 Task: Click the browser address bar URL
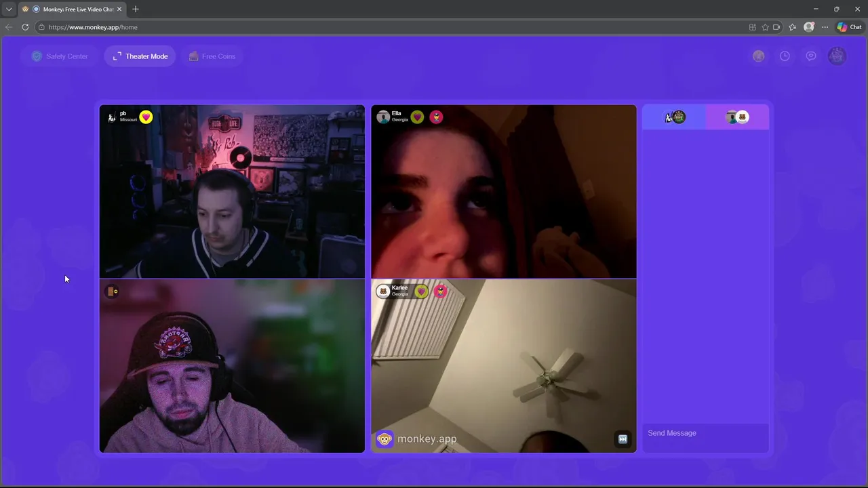(x=93, y=27)
